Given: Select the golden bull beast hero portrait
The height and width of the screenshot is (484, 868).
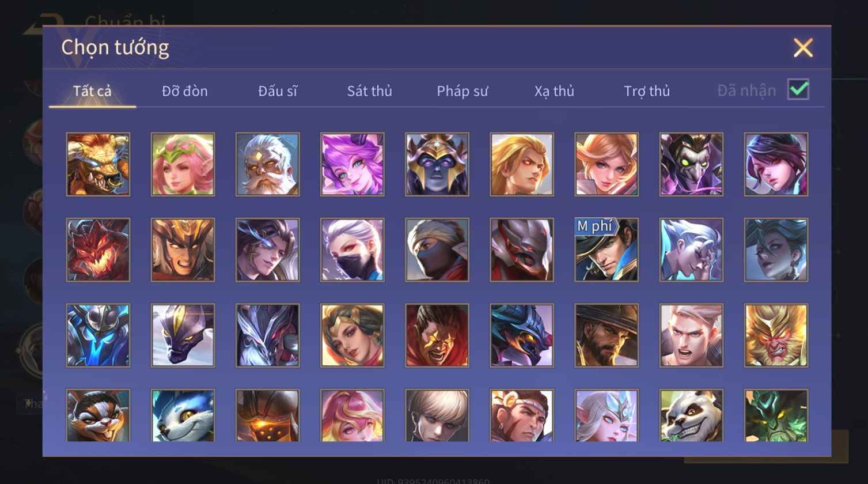Looking at the screenshot, I should coord(98,164).
